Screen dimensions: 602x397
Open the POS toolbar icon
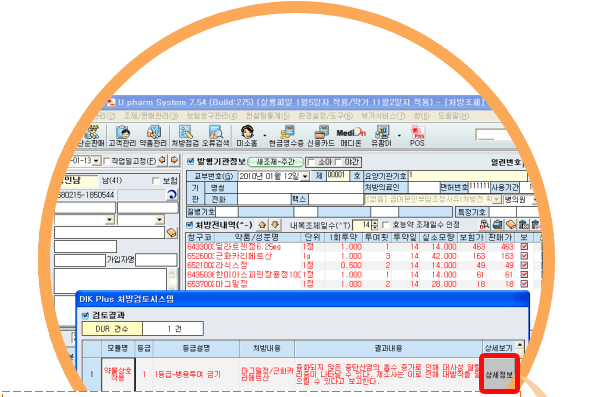click(x=417, y=136)
